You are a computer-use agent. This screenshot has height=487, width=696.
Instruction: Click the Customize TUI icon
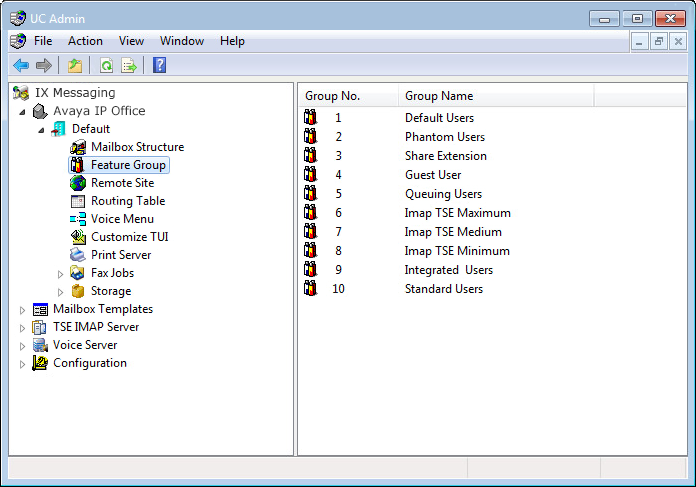click(78, 237)
